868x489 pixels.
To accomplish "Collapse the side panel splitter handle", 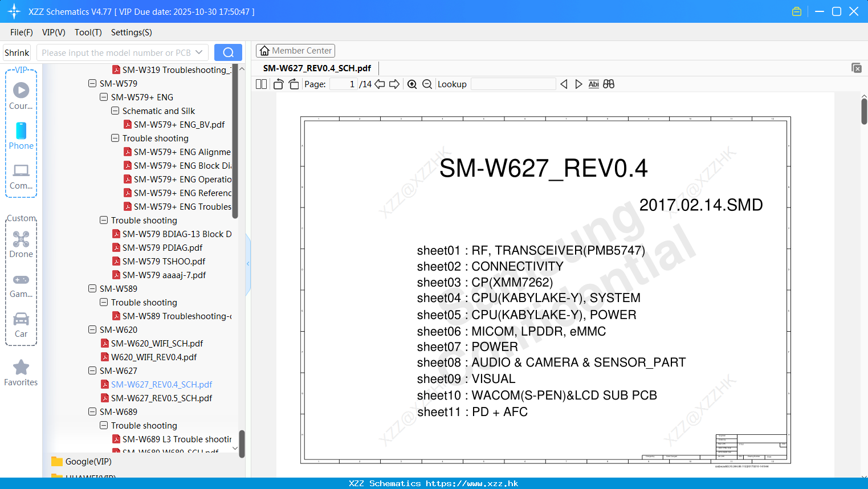I will pos(248,263).
